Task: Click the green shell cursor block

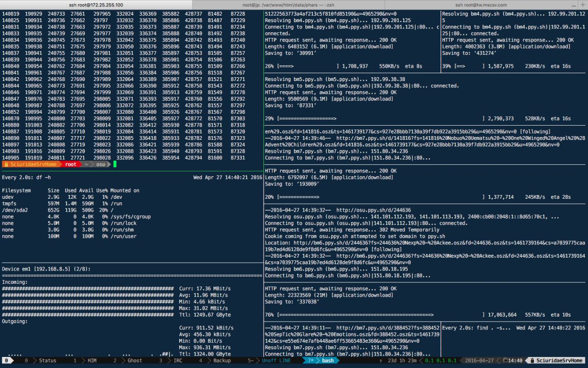Action: 115,164
